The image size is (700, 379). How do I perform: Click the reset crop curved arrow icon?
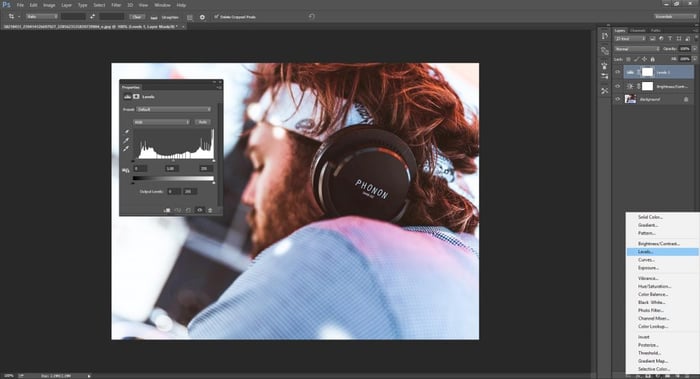tap(312, 17)
